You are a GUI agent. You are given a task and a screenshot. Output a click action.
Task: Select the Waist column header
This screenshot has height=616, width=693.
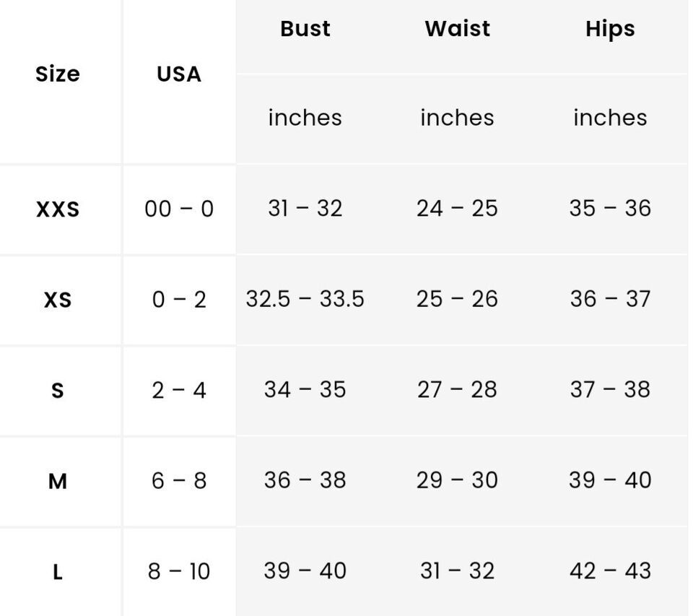pos(458,29)
